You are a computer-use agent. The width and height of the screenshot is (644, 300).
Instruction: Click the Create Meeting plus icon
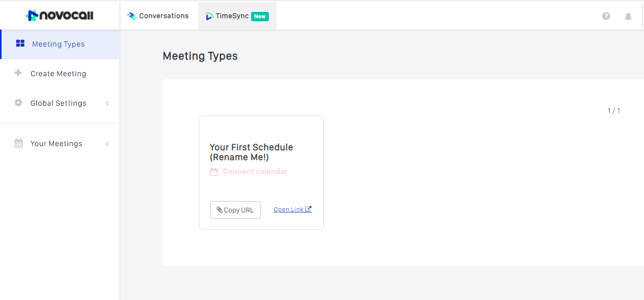pyautogui.click(x=18, y=73)
